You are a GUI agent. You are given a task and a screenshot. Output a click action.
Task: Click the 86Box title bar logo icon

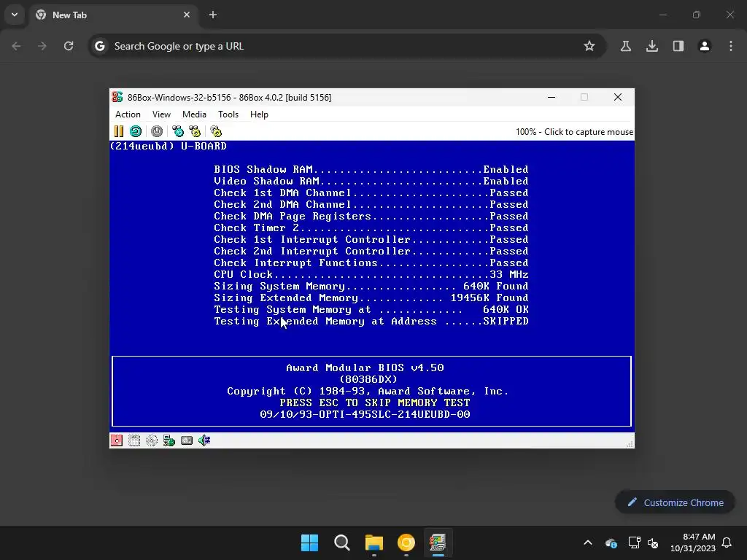[117, 97]
